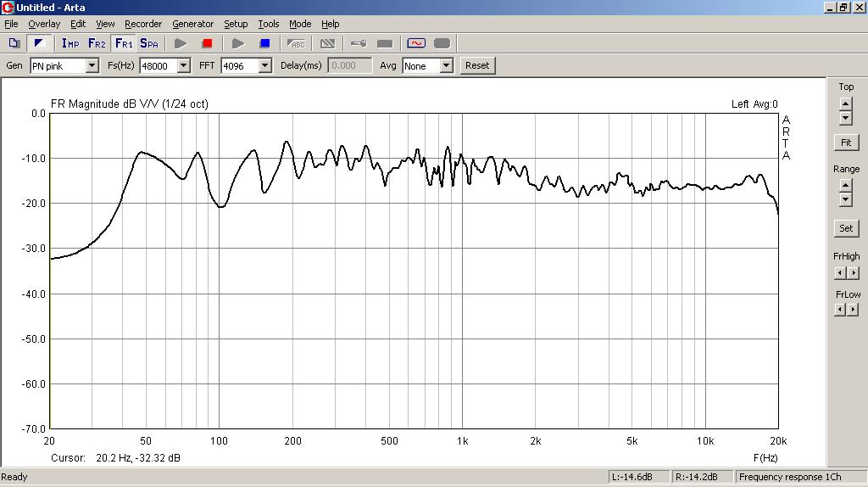Toggle the red curve display icon
Image resolution: width=868 pixels, height=487 pixels.
point(416,43)
